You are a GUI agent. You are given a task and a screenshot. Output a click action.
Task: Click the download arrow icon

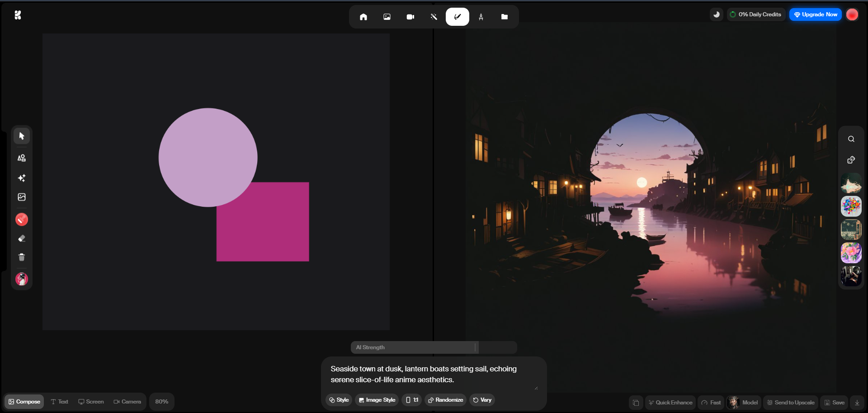pos(857,402)
